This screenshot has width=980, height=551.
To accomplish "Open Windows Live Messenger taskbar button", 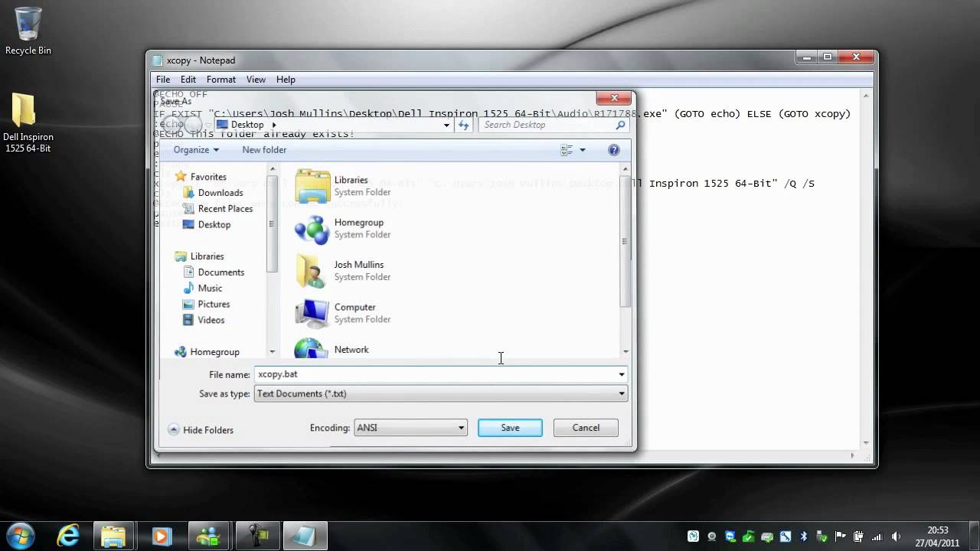I will [x=208, y=536].
